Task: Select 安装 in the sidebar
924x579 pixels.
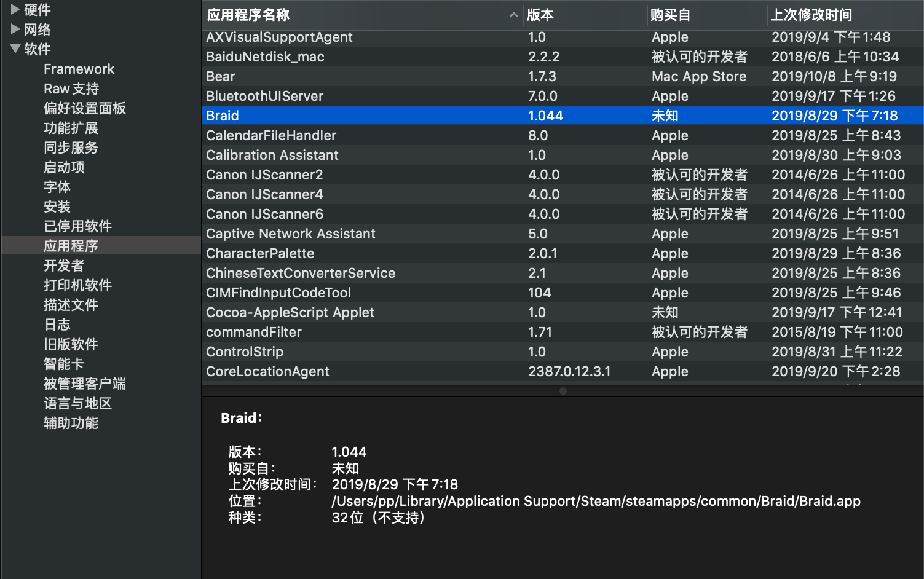Action: pos(57,207)
